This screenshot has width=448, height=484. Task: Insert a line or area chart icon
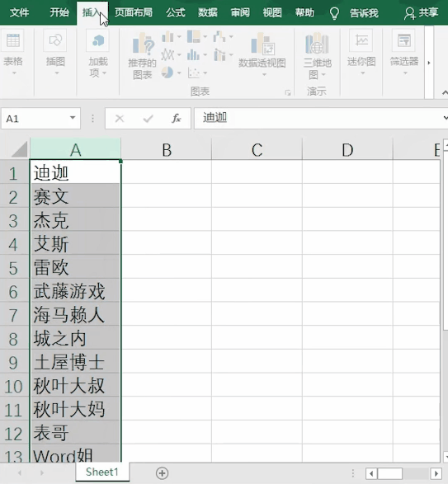coord(167,55)
